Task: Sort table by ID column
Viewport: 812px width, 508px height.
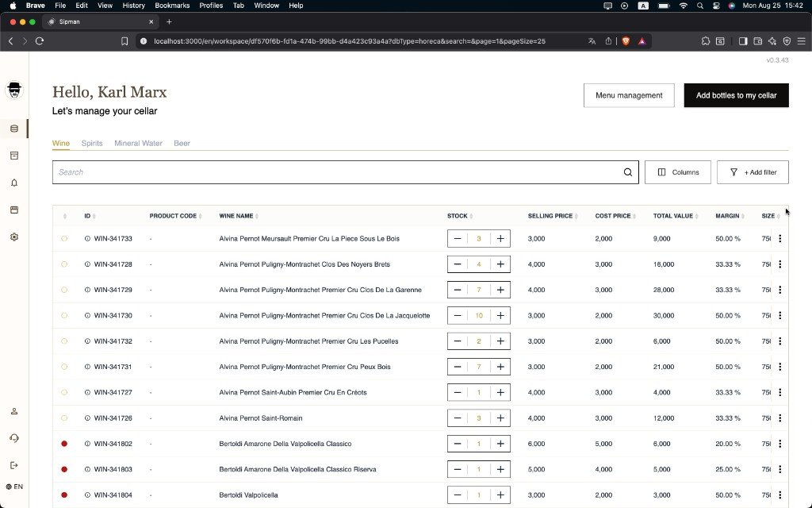Action: coord(90,216)
